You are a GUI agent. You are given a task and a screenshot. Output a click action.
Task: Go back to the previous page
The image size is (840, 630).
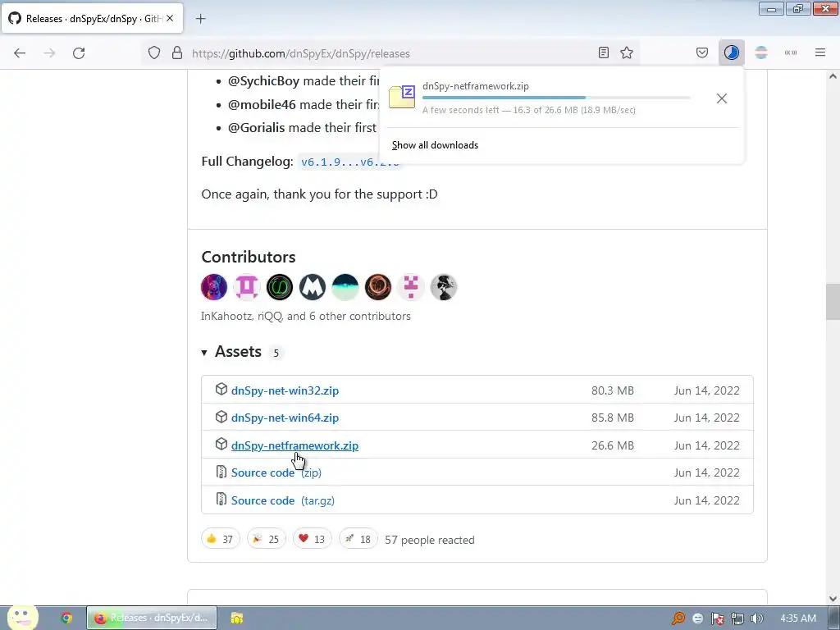[20, 53]
